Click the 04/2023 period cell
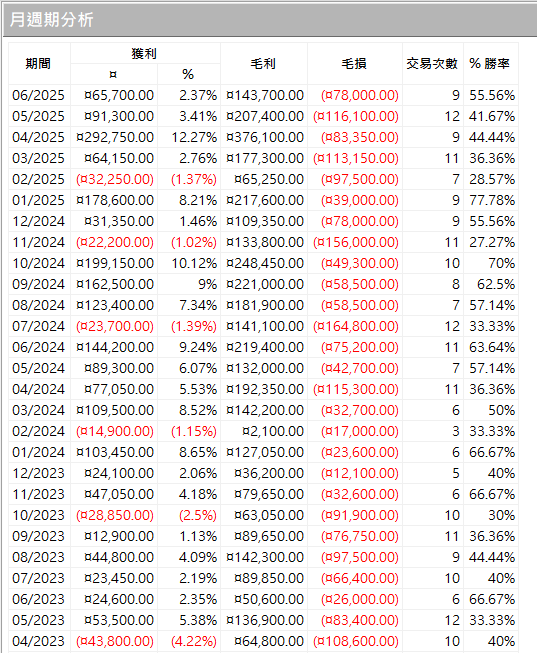This screenshot has height=653, width=537. tap(39, 641)
